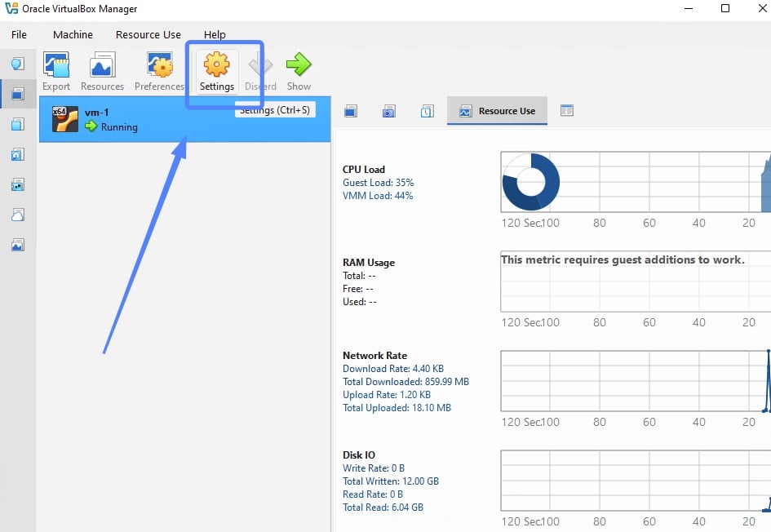Maximize the VirtualBox Manager window
771x532 pixels.
(x=725, y=8)
